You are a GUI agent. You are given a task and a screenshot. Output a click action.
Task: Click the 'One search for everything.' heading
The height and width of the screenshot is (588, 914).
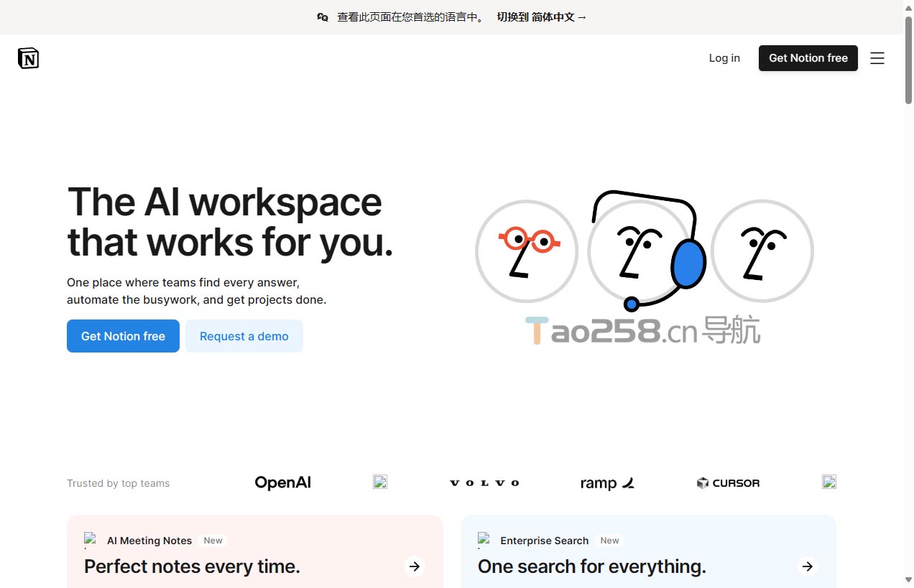pyautogui.click(x=592, y=566)
